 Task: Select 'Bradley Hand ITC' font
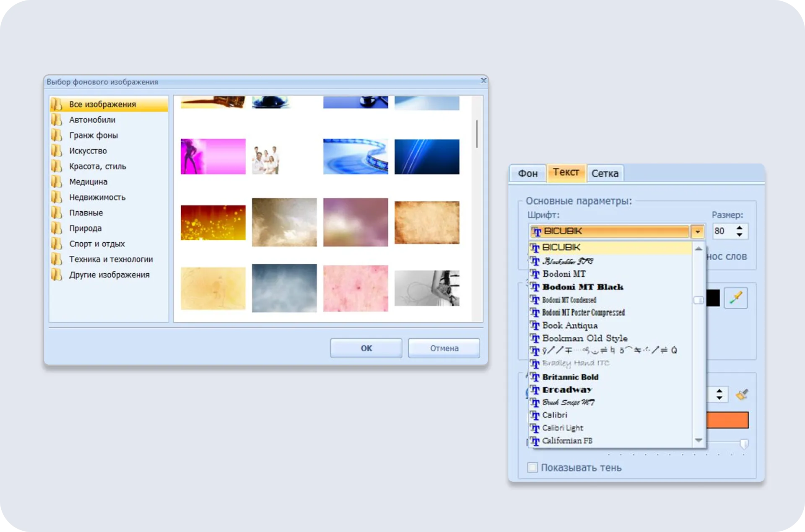[x=610, y=363]
